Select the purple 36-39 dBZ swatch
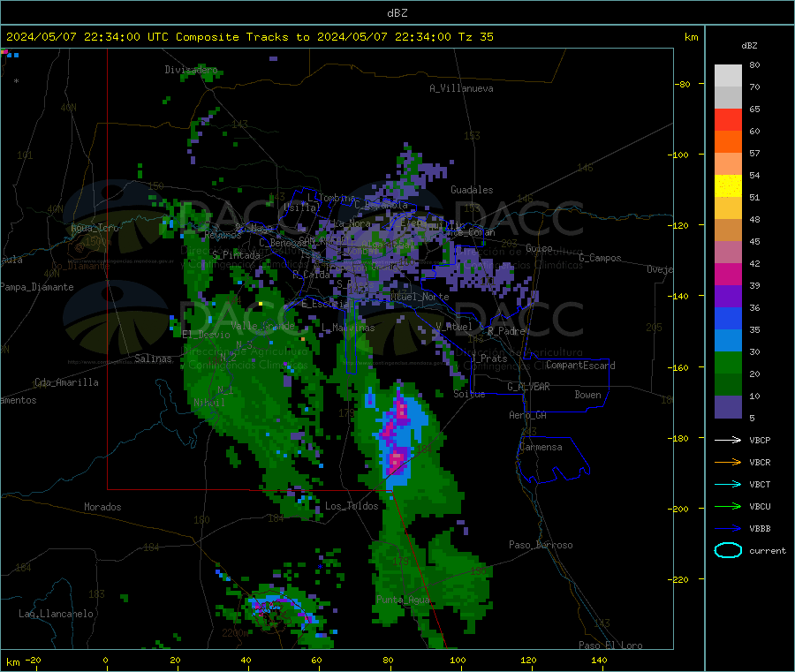Image resolution: width=795 pixels, height=672 pixels. point(728,297)
